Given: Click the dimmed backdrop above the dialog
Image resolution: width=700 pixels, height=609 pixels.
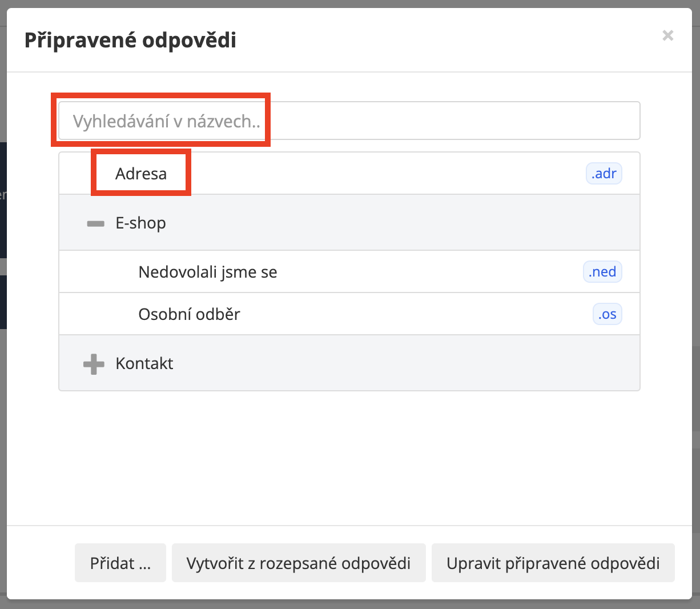Looking at the screenshot, I should (x=349, y=3).
